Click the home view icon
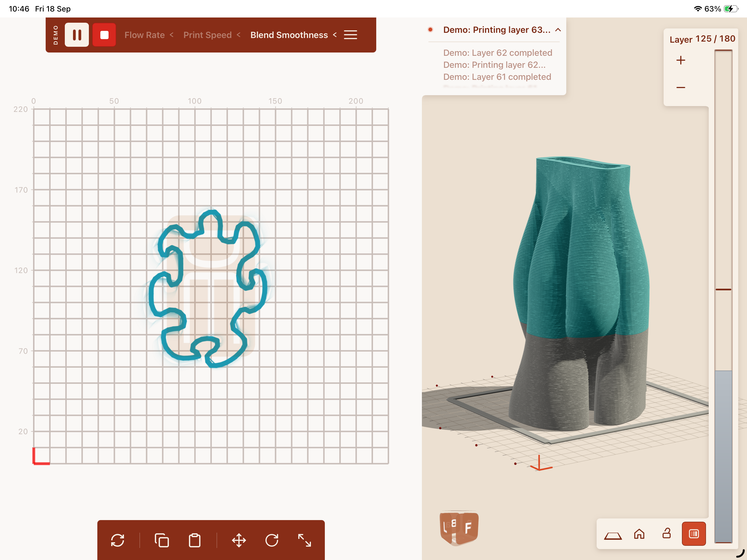Viewport: 747px width, 560px height. click(639, 534)
